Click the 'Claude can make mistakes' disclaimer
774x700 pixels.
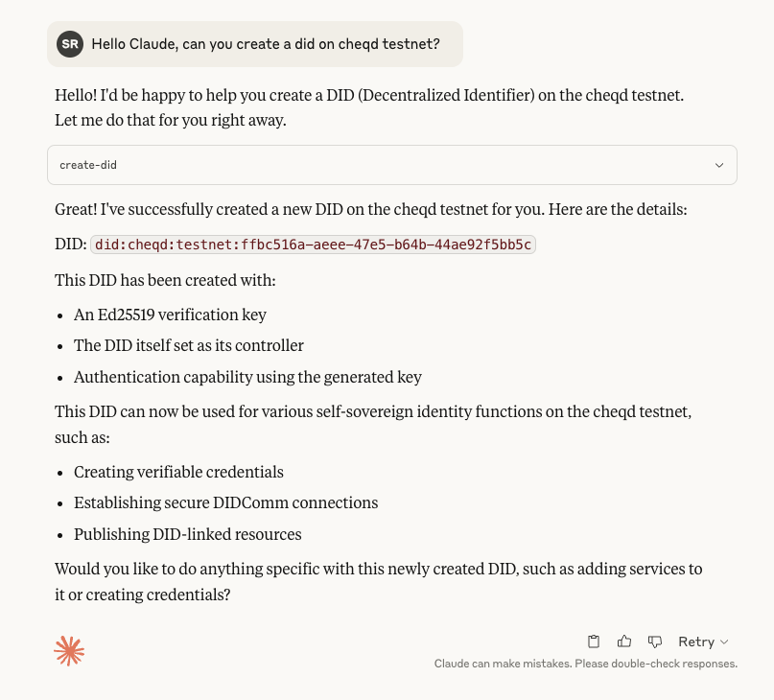585,664
